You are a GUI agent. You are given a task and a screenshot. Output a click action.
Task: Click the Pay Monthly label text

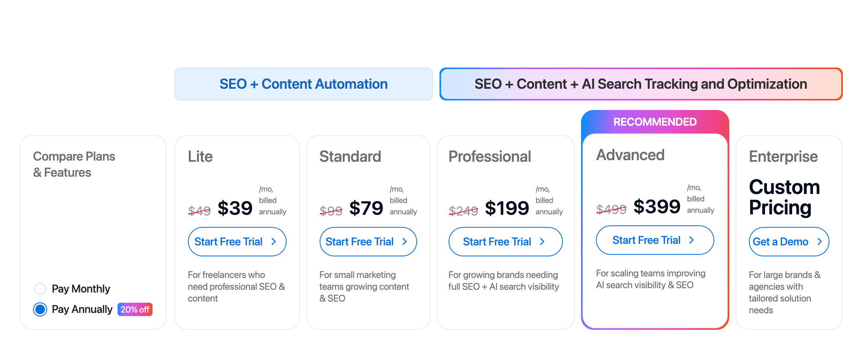(x=81, y=289)
